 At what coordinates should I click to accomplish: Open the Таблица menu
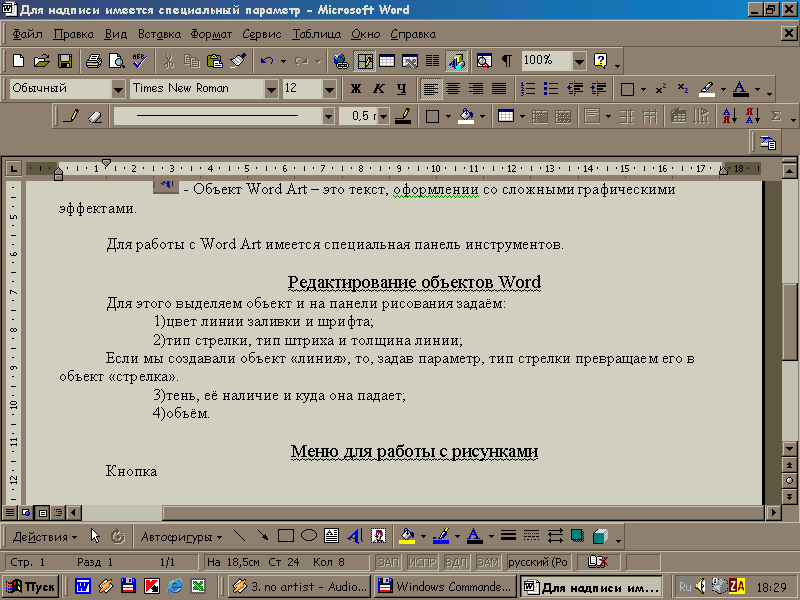tap(316, 34)
